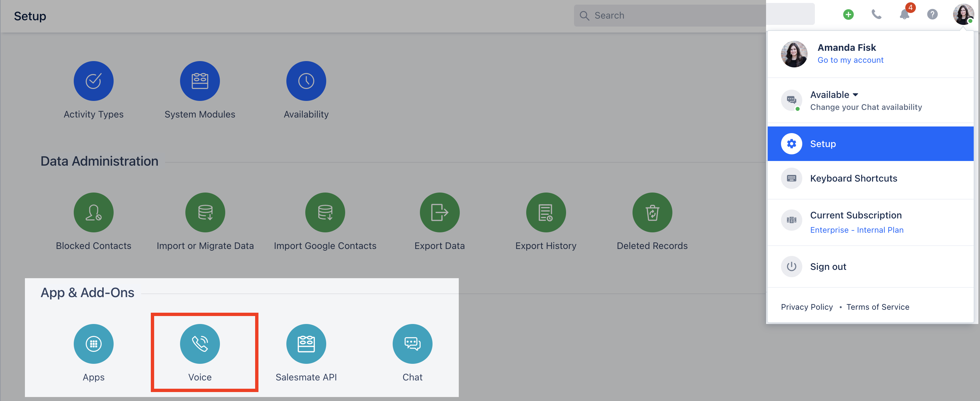Open the Apps grid icon
This screenshot has height=401, width=980.
coord(93,344)
